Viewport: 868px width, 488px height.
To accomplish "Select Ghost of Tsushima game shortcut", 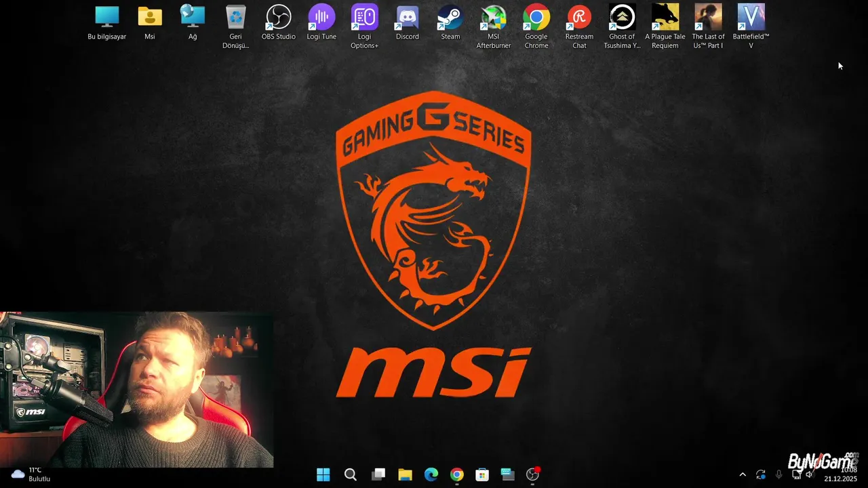I will coord(622,27).
